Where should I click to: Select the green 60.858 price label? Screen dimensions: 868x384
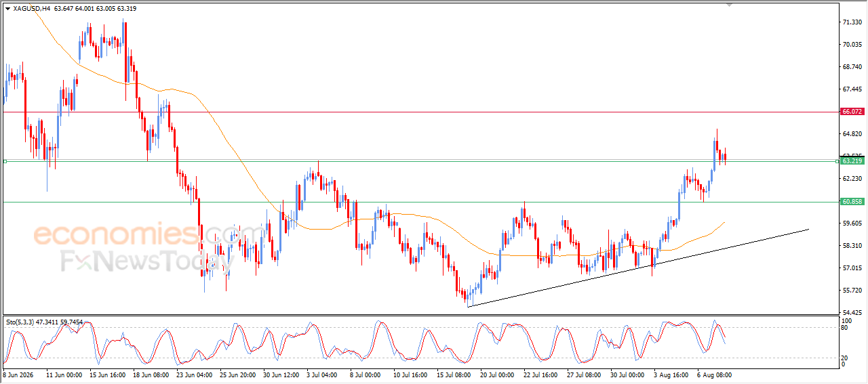click(x=852, y=202)
